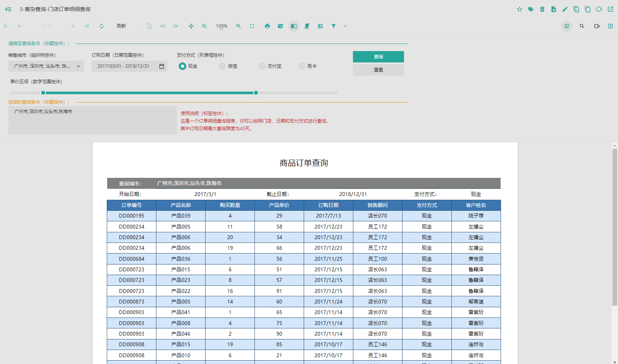Image resolution: width=618 pixels, height=364 pixels.
Task: Click order cell DD000873
Action: point(131,302)
